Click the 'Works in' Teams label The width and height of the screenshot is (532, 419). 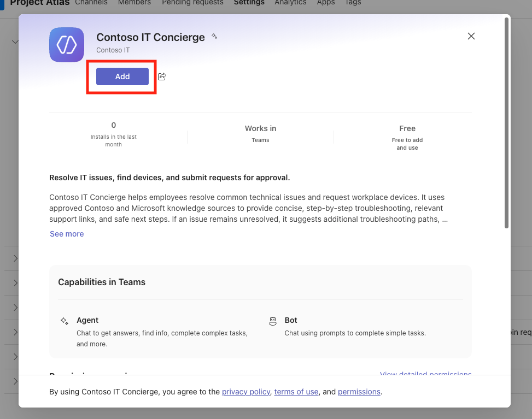pyautogui.click(x=261, y=128)
